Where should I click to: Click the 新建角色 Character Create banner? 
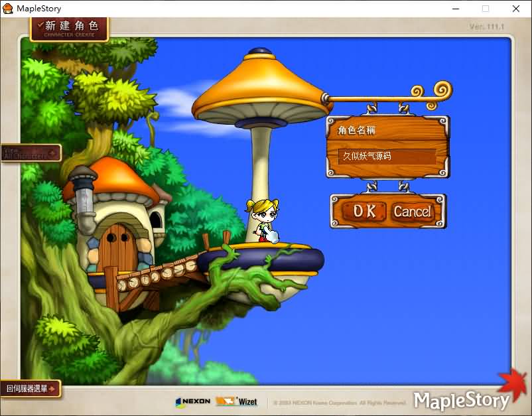pyautogui.click(x=69, y=29)
